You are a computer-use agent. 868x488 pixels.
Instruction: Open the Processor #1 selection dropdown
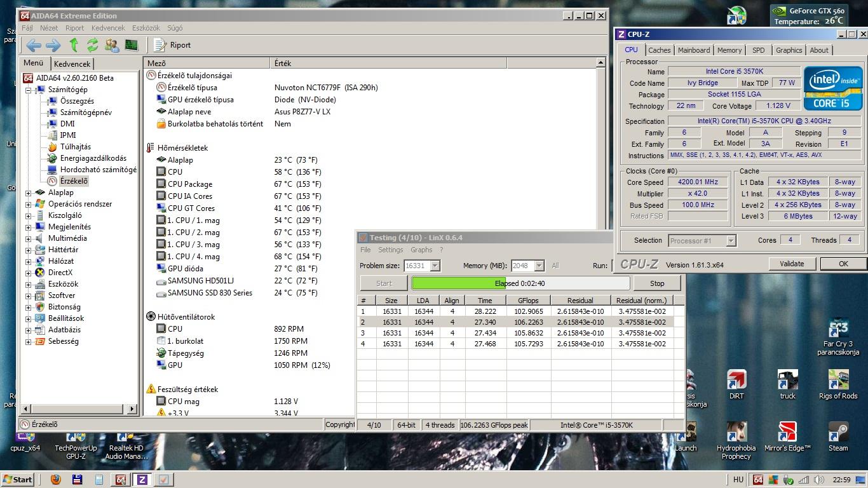point(702,241)
